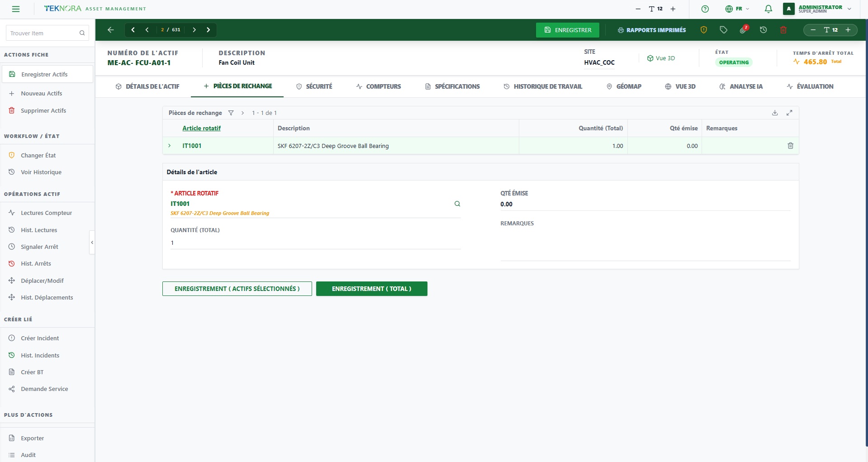The image size is (868, 462).
Task: Click the Remarques text area
Action: click(x=645, y=244)
